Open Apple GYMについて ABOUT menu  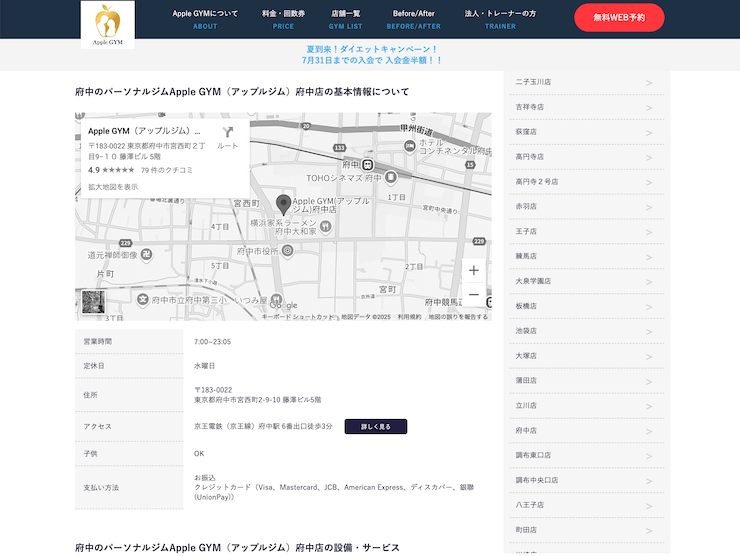[x=205, y=19]
